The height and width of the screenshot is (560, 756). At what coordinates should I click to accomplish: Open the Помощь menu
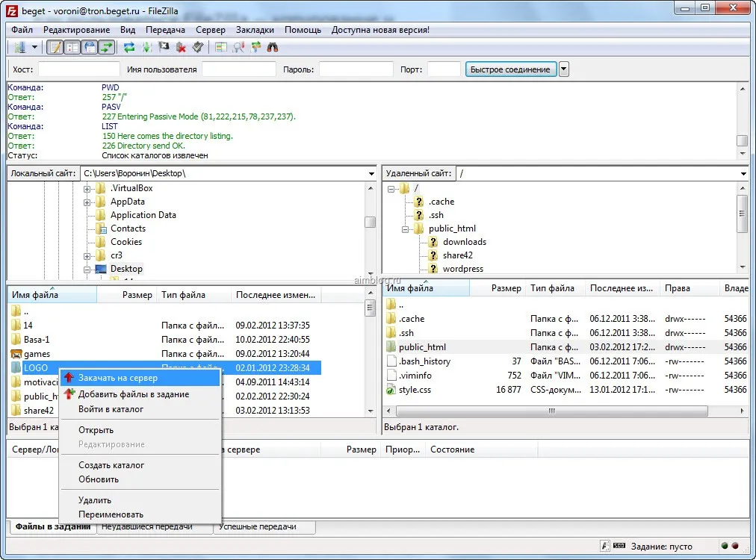(x=303, y=30)
